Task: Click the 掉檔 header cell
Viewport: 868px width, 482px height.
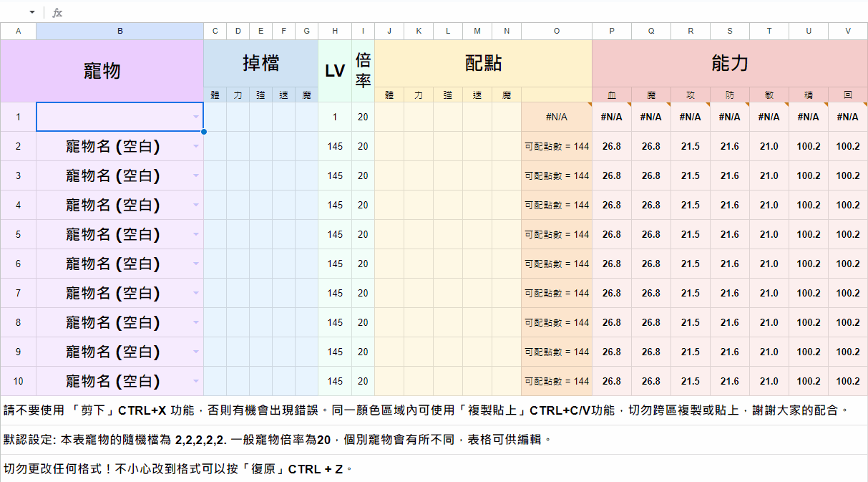Action: 261,64
